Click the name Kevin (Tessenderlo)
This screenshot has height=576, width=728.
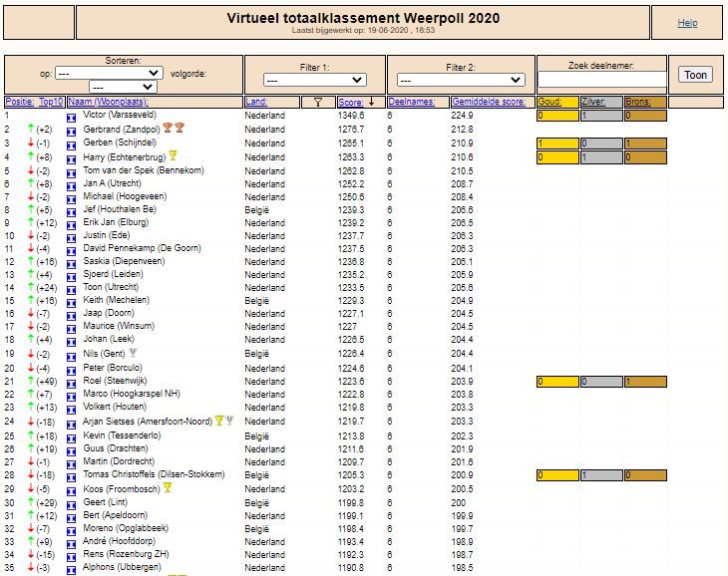[x=122, y=435]
